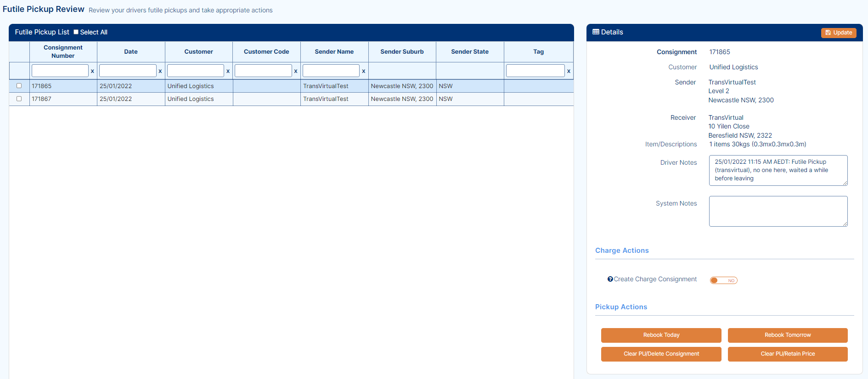
Task: Clear the Customer filter with x
Action: coord(228,71)
